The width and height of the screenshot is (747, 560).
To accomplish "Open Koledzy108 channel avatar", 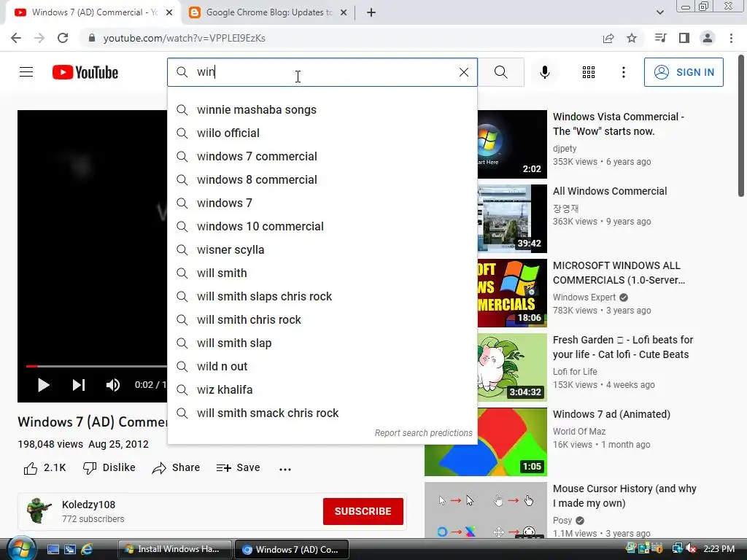I will click(39, 511).
